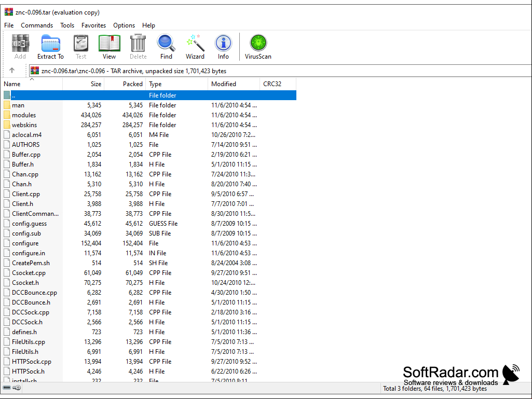The height and width of the screenshot is (399, 532).
Task: Click the Extract To toolbar icon
Action: tap(50, 44)
